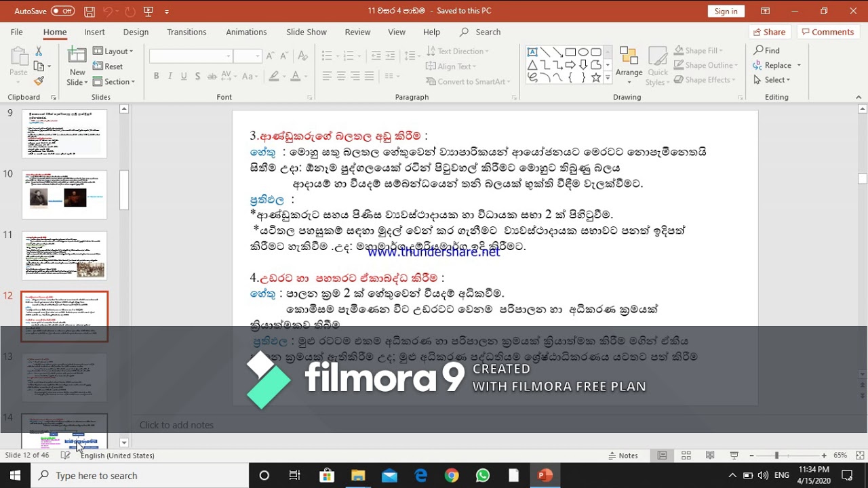
Task: Expand the Shape Fill dropdown
Action: (698, 51)
